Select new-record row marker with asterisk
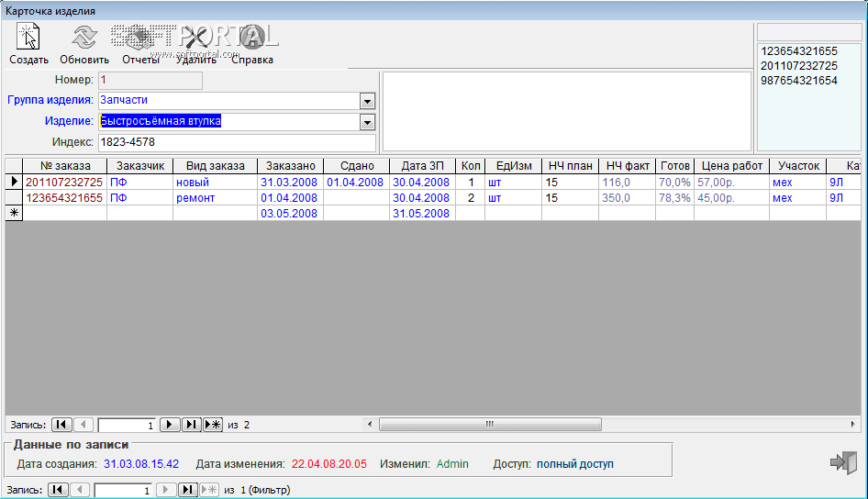The width and height of the screenshot is (868, 499). tap(14, 213)
